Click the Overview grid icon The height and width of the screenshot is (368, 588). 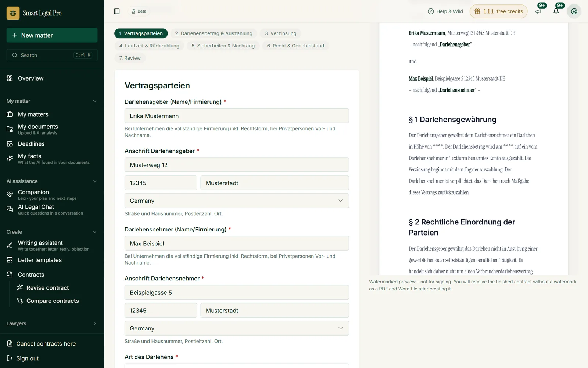click(x=10, y=78)
